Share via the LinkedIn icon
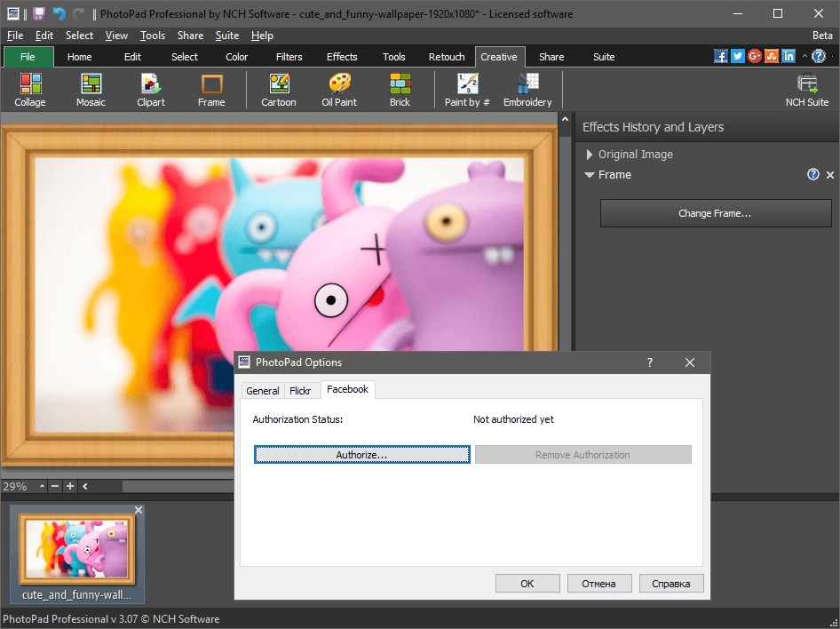The width and height of the screenshot is (840, 629). [788, 56]
